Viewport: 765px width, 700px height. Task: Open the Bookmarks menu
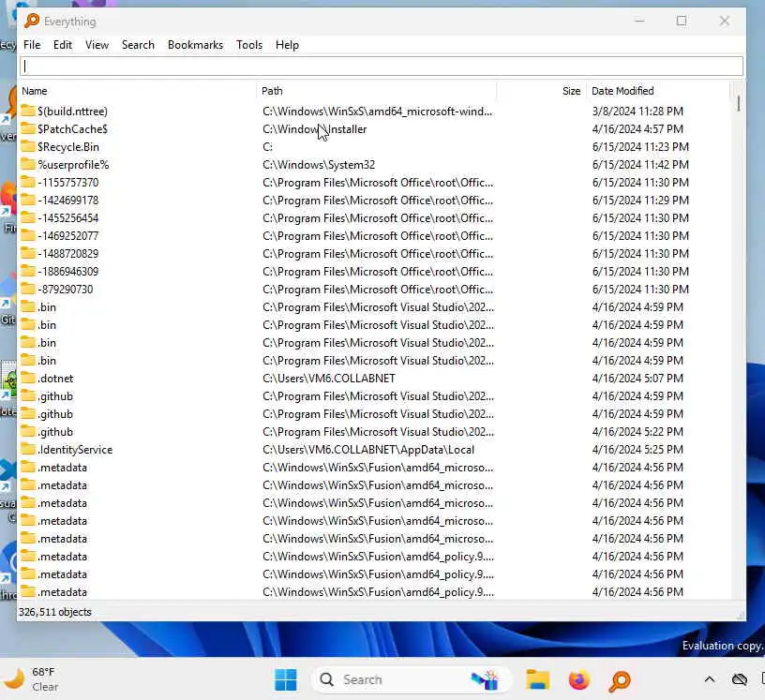pyautogui.click(x=195, y=45)
